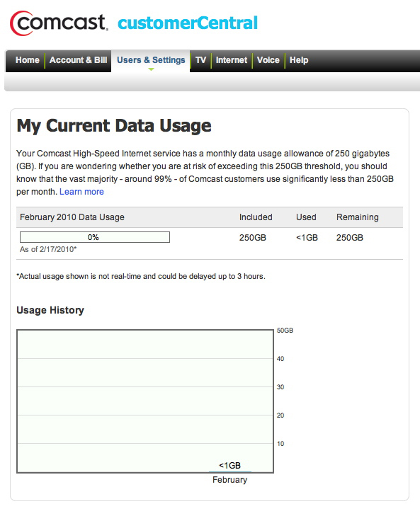Click the My Current Data Usage heading
The width and height of the screenshot is (420, 516).
pos(114,127)
